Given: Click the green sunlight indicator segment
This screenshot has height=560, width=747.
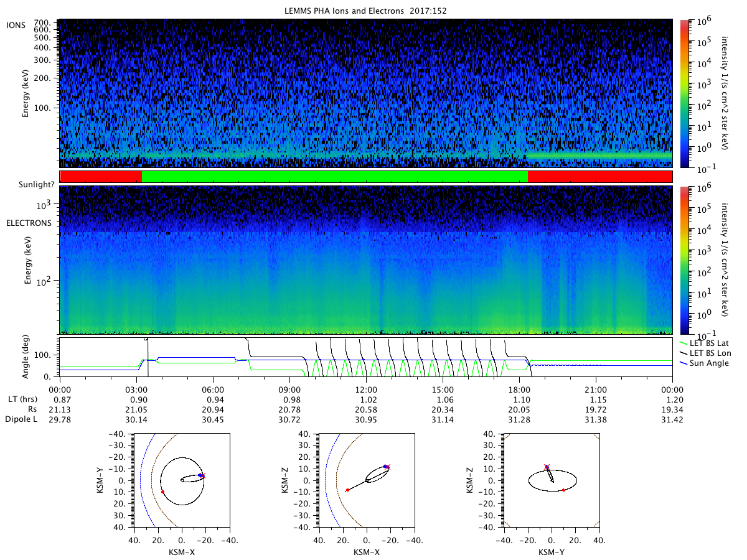Looking at the screenshot, I should [x=335, y=177].
